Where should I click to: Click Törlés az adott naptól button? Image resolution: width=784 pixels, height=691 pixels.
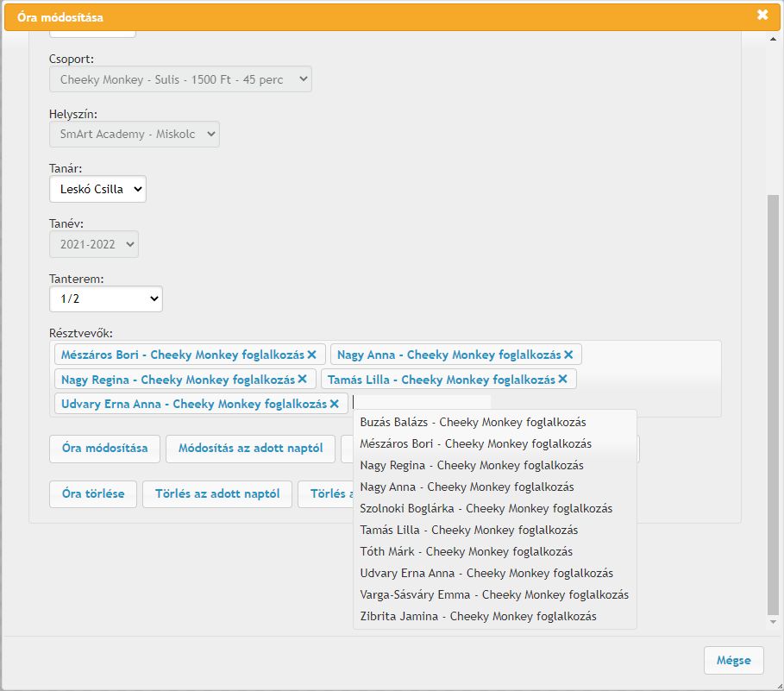click(x=217, y=494)
